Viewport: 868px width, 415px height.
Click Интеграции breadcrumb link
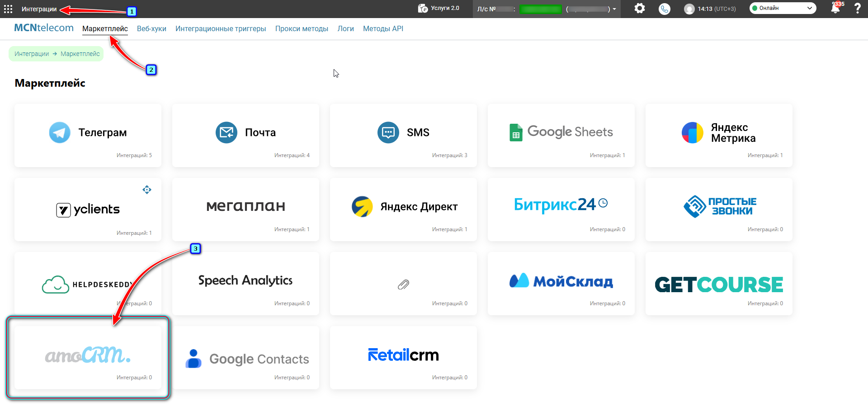(x=32, y=54)
